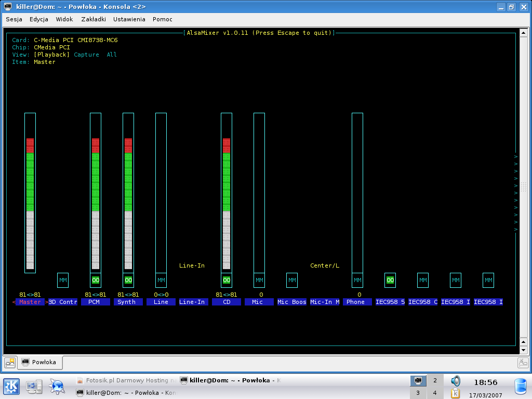Click the new session icon button
The image size is (532, 399).
(x=10, y=363)
